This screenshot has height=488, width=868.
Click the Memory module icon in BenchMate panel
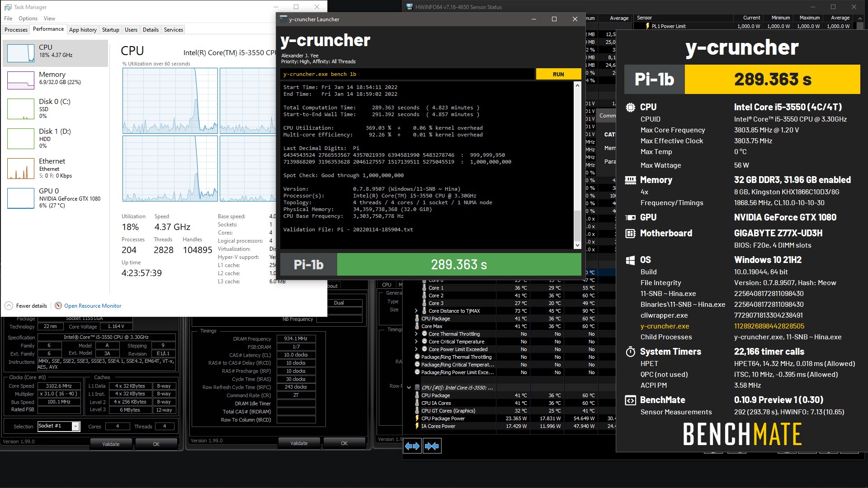point(630,180)
